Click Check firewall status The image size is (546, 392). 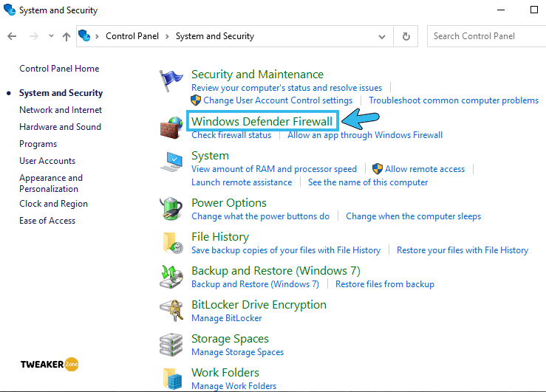point(231,135)
